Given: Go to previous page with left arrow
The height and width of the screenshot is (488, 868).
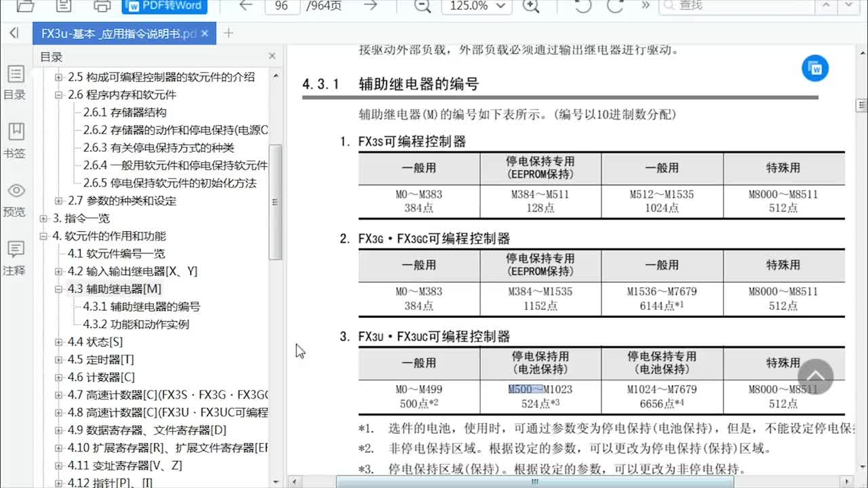Looking at the screenshot, I should (245, 5).
